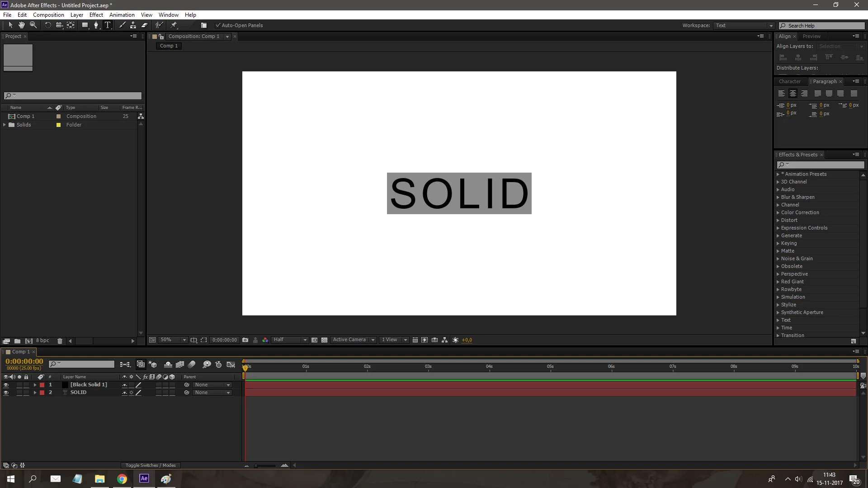Open the resolution dropdown showing Half
This screenshot has height=488, width=868.
[x=290, y=340]
